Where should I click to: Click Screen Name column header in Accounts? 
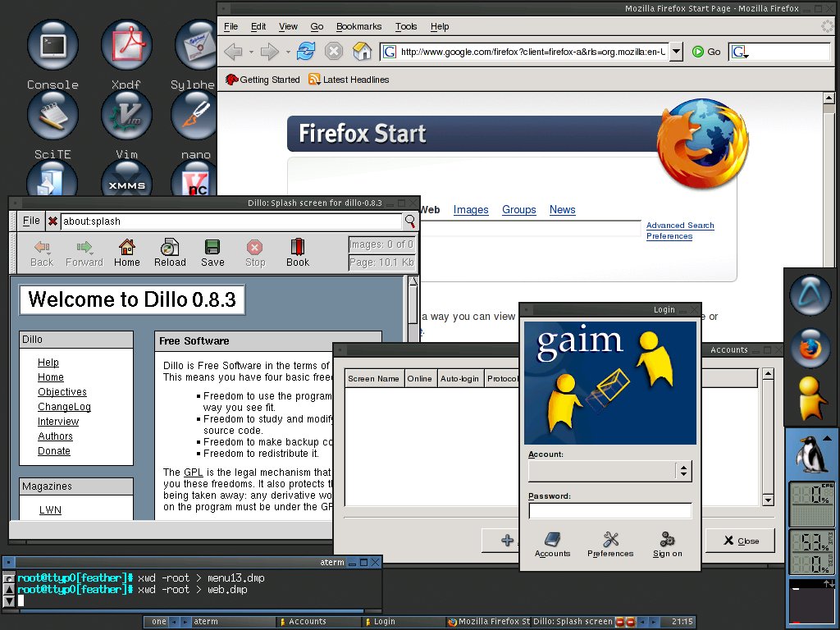pyautogui.click(x=373, y=378)
